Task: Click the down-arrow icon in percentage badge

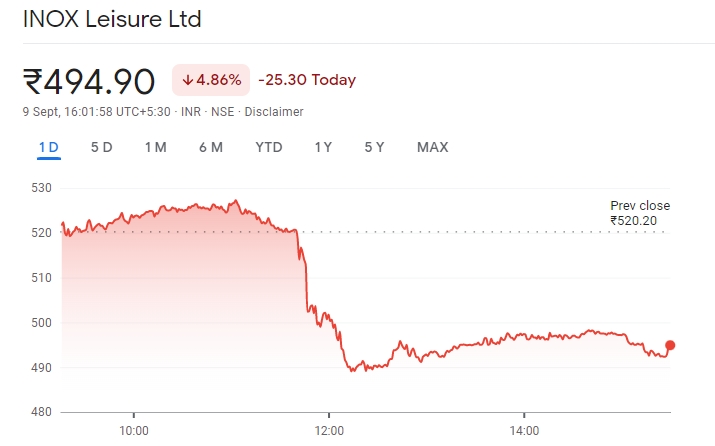Action: (x=187, y=80)
